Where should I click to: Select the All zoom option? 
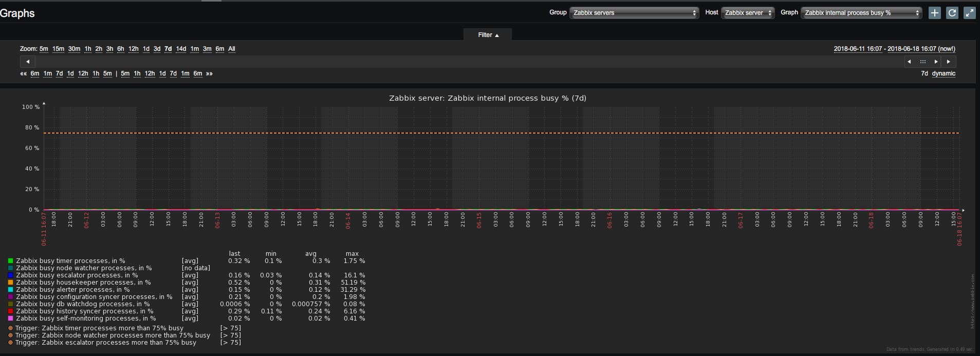point(232,49)
